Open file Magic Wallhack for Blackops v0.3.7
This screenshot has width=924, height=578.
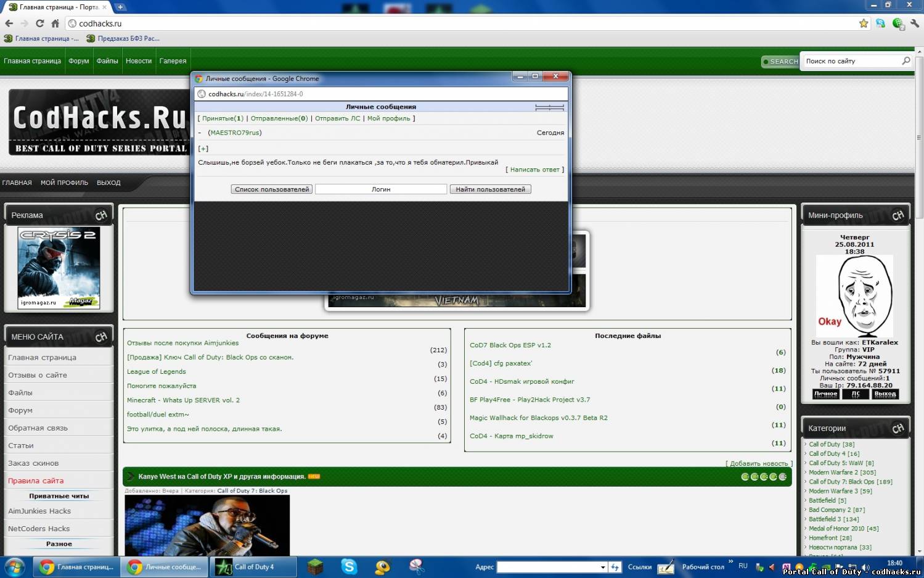[539, 418]
